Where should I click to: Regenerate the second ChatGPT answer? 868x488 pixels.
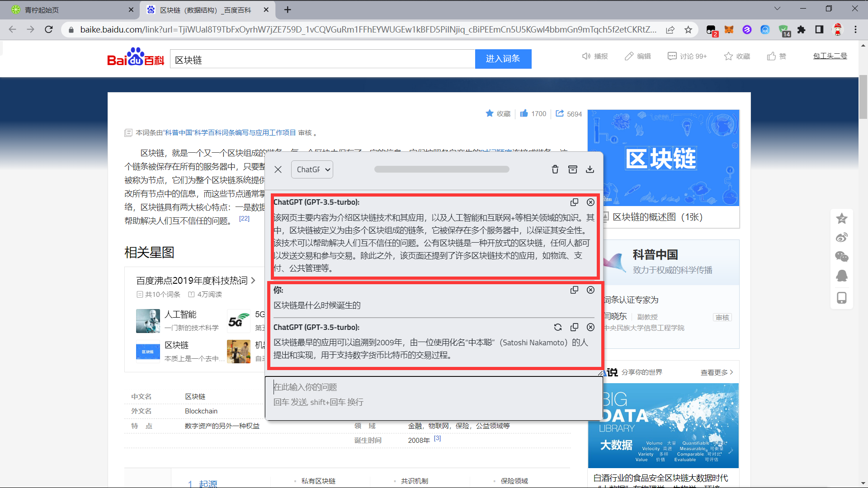coord(558,327)
